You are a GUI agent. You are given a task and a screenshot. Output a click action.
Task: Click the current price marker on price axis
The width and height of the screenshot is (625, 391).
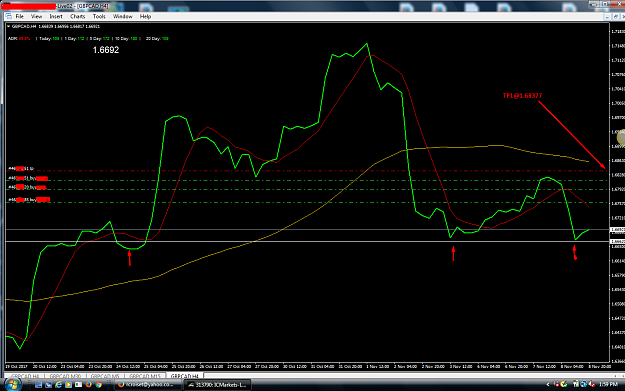tap(617, 230)
